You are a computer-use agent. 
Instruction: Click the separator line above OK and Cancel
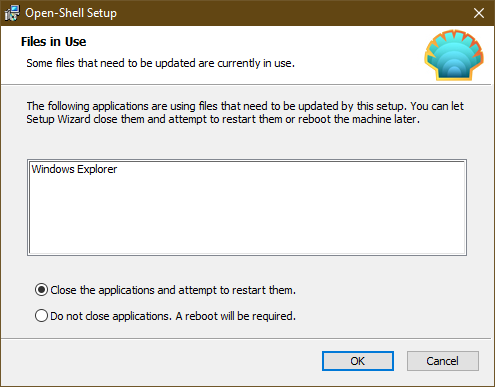tap(246, 339)
